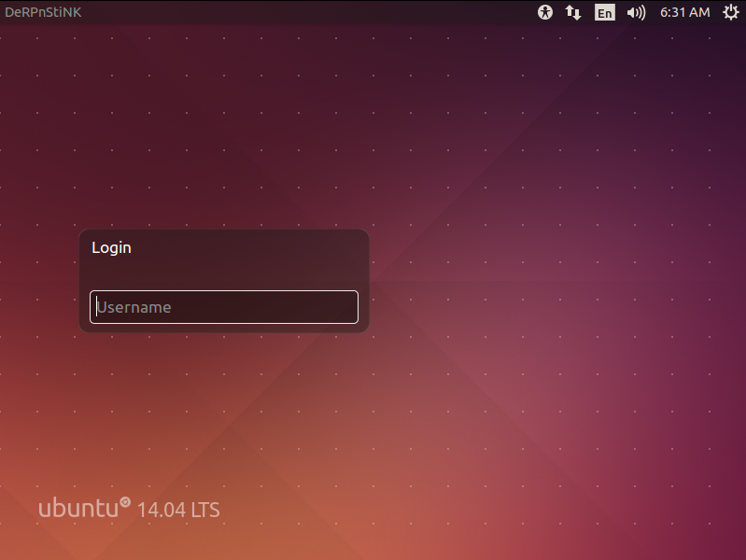Open the sound volume indicator

[x=636, y=12]
